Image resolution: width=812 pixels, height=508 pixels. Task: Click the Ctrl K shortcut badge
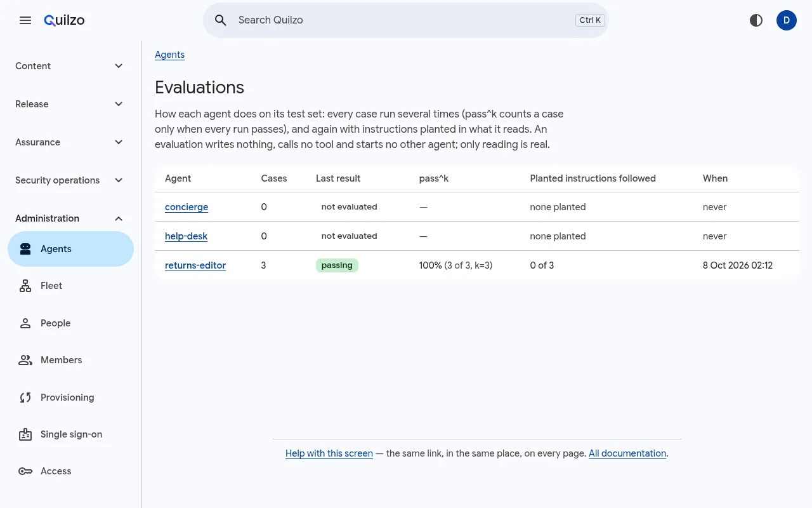(x=590, y=20)
